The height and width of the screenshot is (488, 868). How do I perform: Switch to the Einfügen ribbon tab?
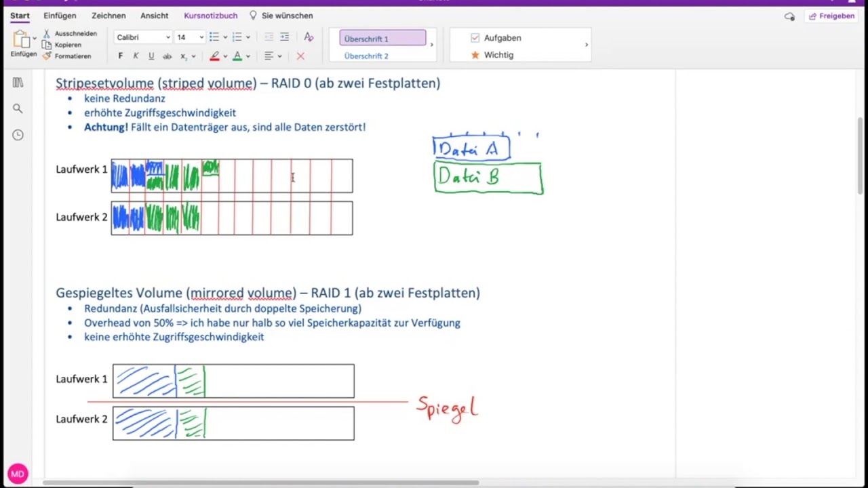pos(60,16)
